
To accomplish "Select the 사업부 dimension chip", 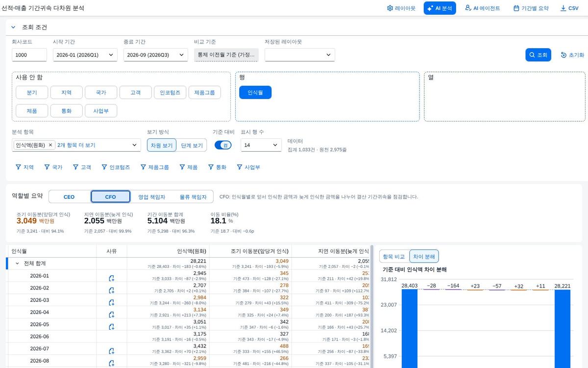I will [x=101, y=111].
